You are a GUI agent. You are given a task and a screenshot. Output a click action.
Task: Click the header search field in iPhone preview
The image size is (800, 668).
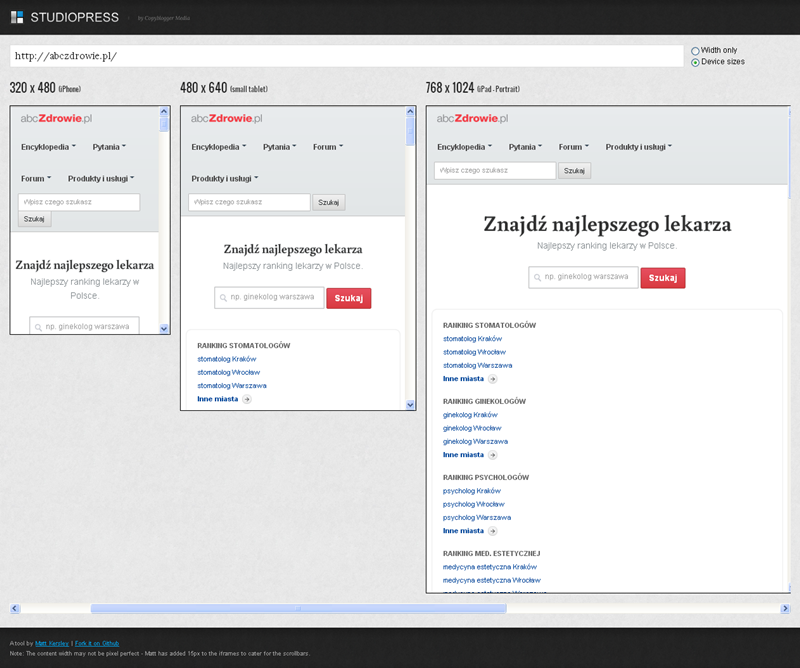(x=79, y=202)
